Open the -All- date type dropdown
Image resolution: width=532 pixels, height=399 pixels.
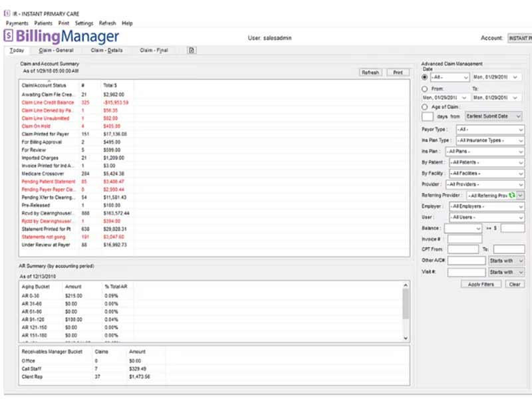click(x=450, y=77)
